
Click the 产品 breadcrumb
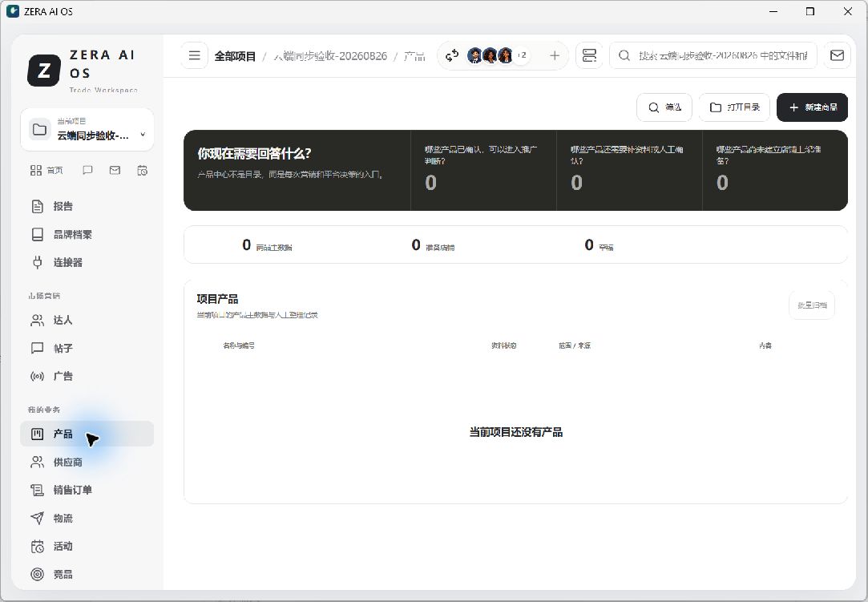coord(414,56)
